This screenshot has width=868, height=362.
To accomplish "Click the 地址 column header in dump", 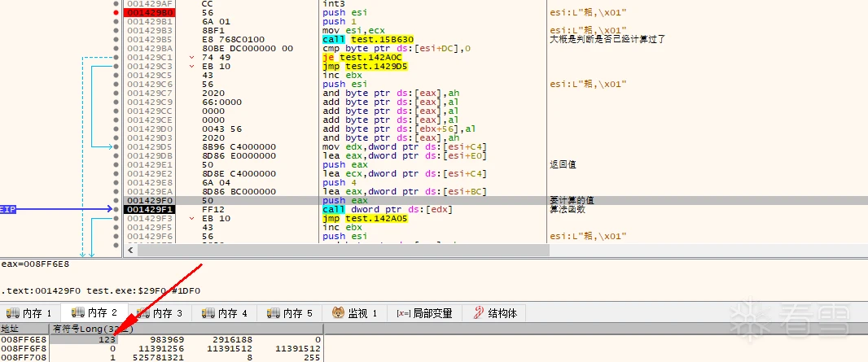I will pos(11,328).
